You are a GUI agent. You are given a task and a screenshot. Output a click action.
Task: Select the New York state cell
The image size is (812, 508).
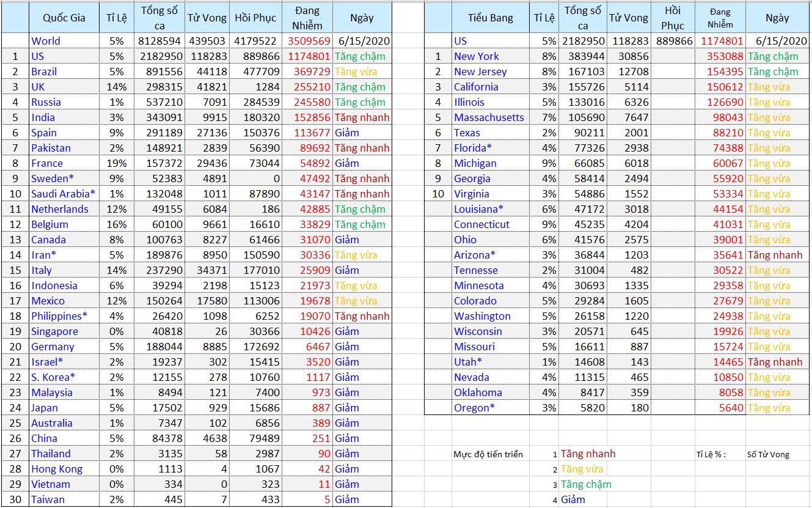[x=490, y=56]
